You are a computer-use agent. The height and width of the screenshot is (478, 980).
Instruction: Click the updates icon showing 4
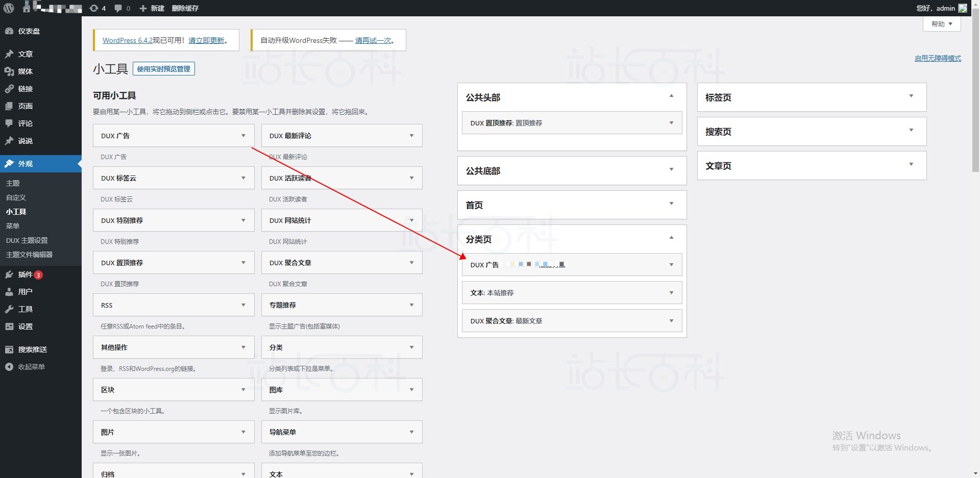(94, 8)
